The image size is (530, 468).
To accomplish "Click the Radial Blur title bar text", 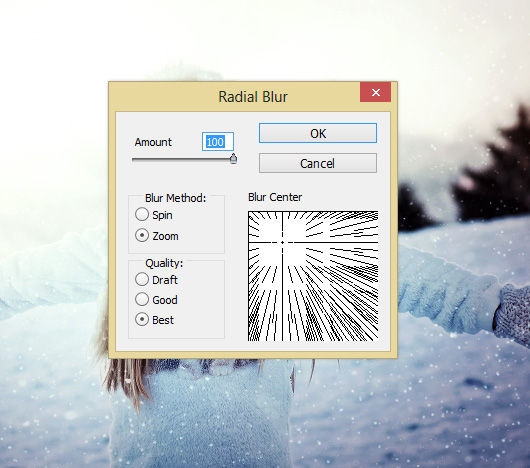I will [253, 97].
